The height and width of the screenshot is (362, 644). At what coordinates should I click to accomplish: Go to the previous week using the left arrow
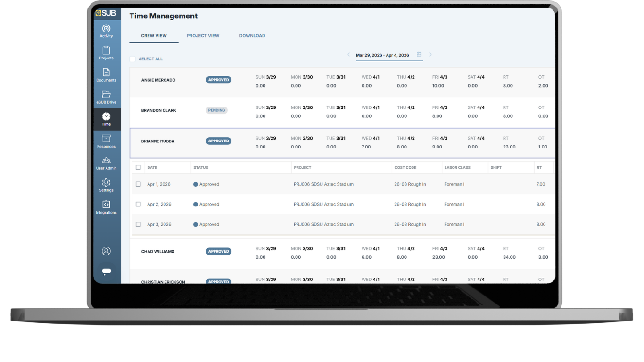click(349, 54)
